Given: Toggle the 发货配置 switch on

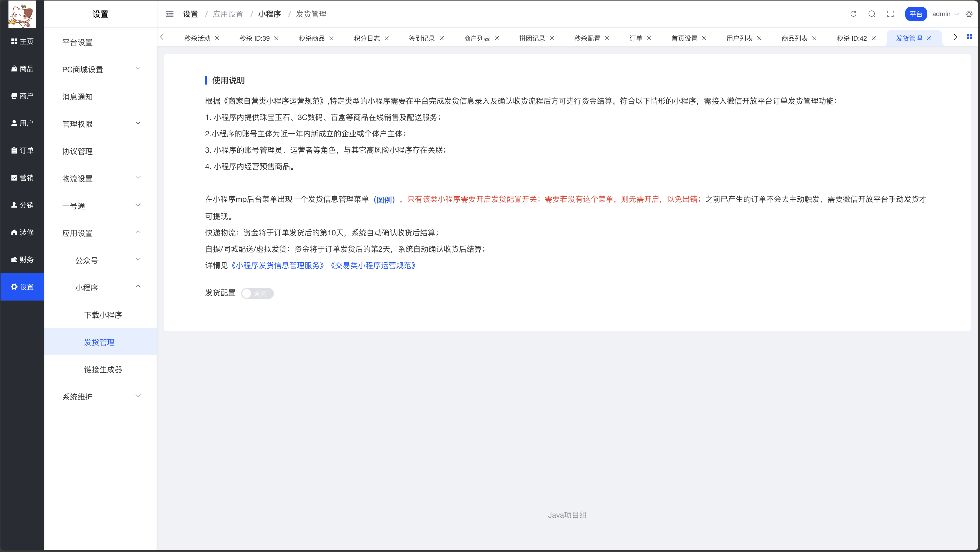Looking at the screenshot, I should (258, 293).
